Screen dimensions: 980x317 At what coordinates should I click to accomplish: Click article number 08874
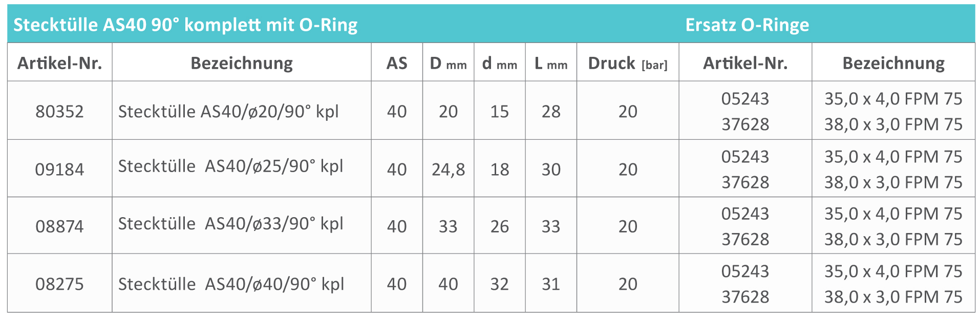pyautogui.click(x=59, y=226)
